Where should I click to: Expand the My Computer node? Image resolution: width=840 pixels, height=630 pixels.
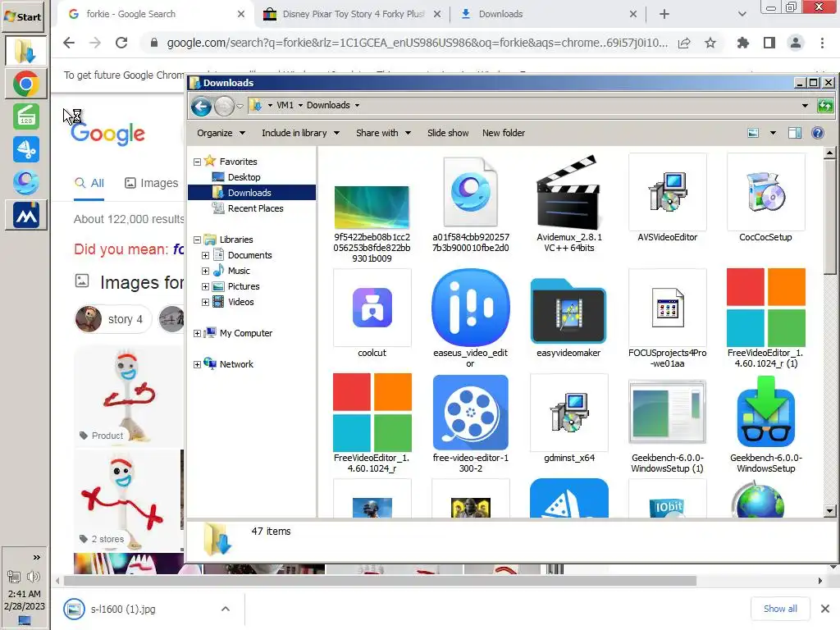point(197,333)
